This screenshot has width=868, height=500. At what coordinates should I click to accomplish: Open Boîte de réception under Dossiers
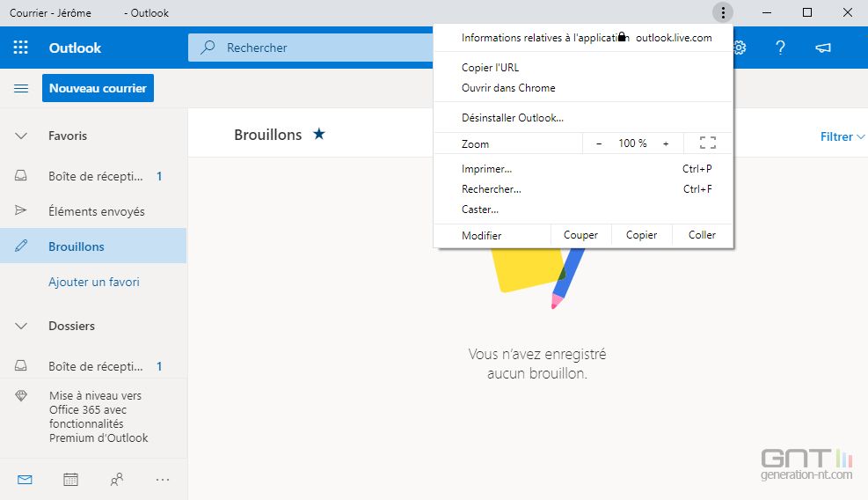click(93, 366)
